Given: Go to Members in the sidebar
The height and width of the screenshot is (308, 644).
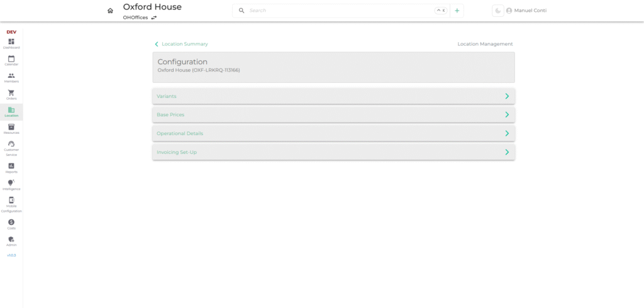Looking at the screenshot, I should [x=11, y=77].
